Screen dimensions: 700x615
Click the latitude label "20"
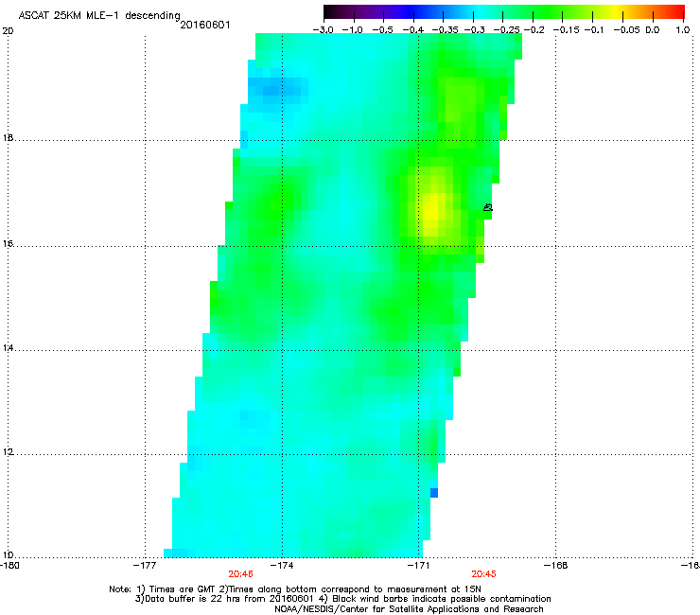8,31
